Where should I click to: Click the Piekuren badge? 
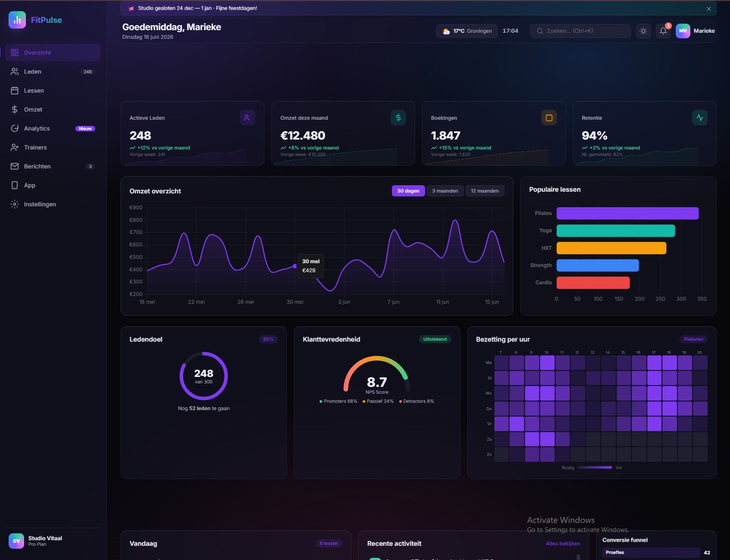[693, 339]
